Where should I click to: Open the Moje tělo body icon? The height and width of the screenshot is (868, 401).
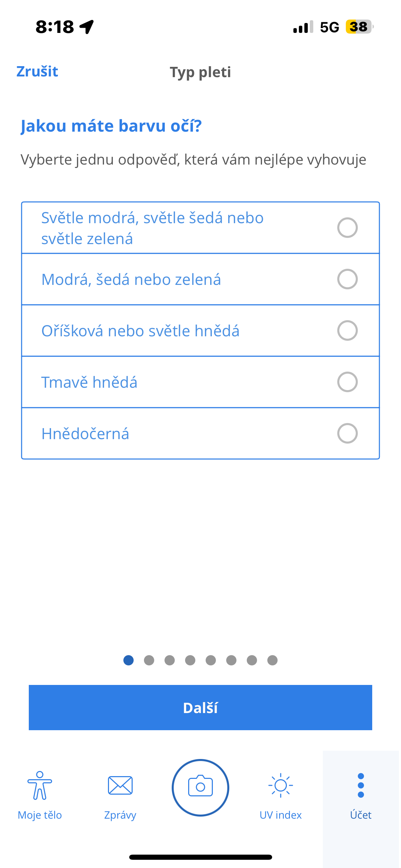(x=40, y=785)
